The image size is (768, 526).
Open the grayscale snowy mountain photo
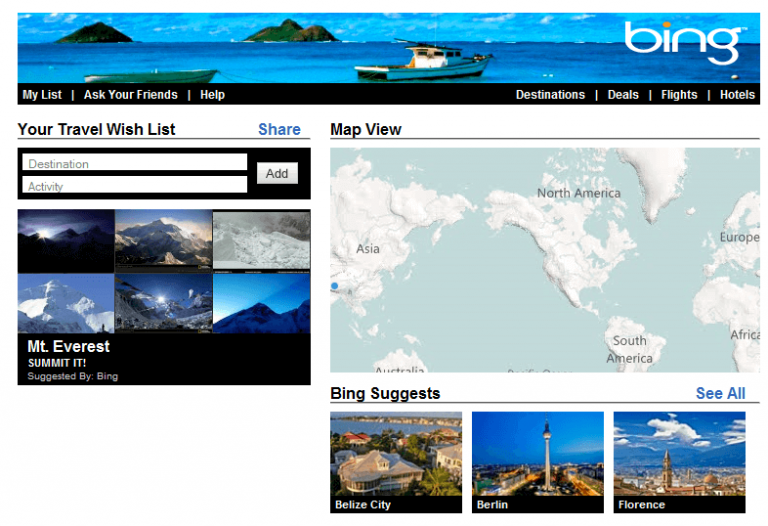click(262, 240)
